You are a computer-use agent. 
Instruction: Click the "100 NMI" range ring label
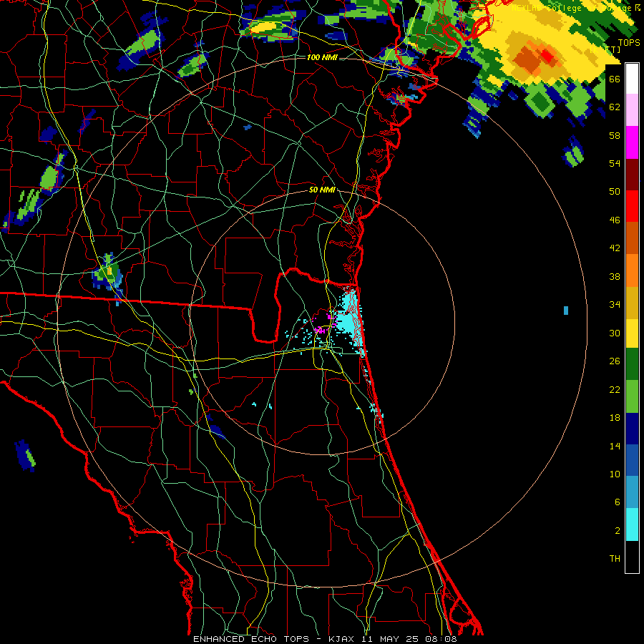click(x=322, y=57)
